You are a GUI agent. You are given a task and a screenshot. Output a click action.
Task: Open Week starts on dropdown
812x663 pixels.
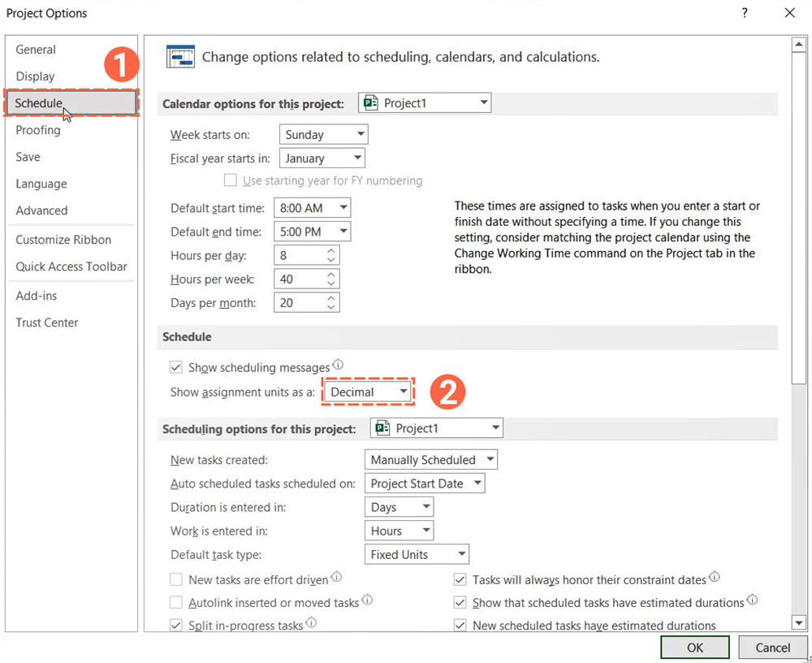click(324, 134)
